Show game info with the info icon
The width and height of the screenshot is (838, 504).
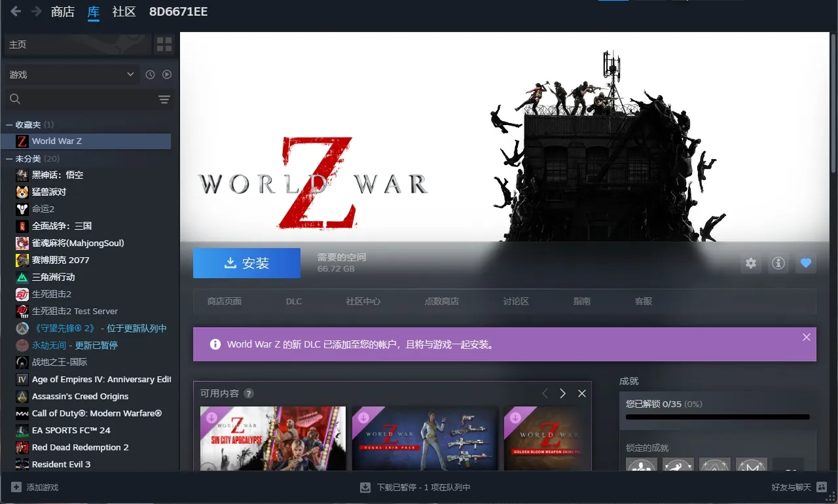click(778, 263)
